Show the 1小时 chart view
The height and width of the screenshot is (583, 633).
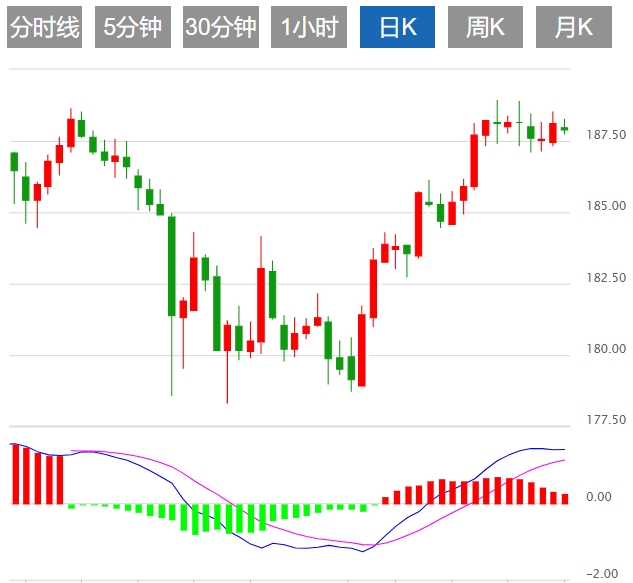pos(308,27)
